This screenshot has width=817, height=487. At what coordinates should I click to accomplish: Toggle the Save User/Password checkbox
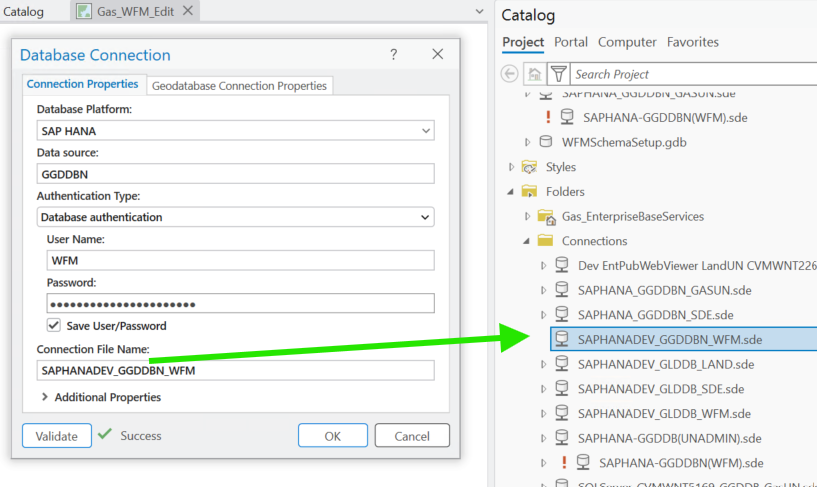click(x=54, y=325)
